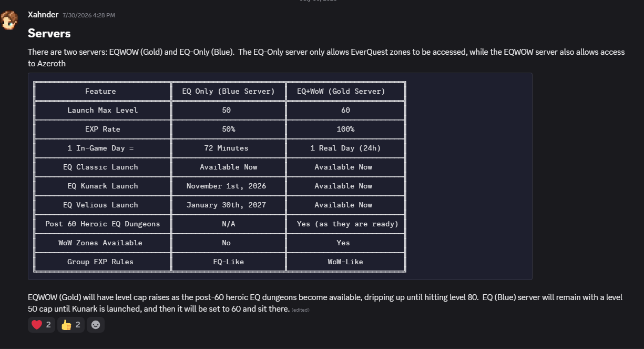
Task: Click the Yes (as they are ready) cell
Action: 347,224
